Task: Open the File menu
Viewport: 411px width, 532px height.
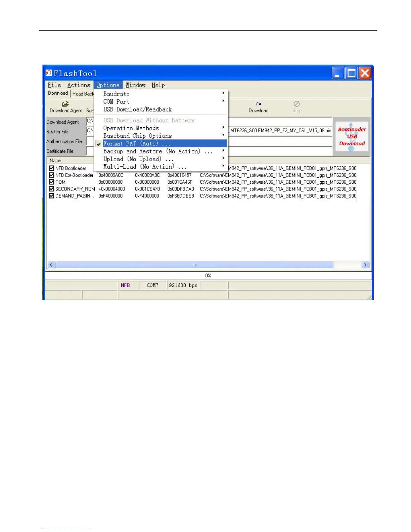Action: click(x=54, y=85)
